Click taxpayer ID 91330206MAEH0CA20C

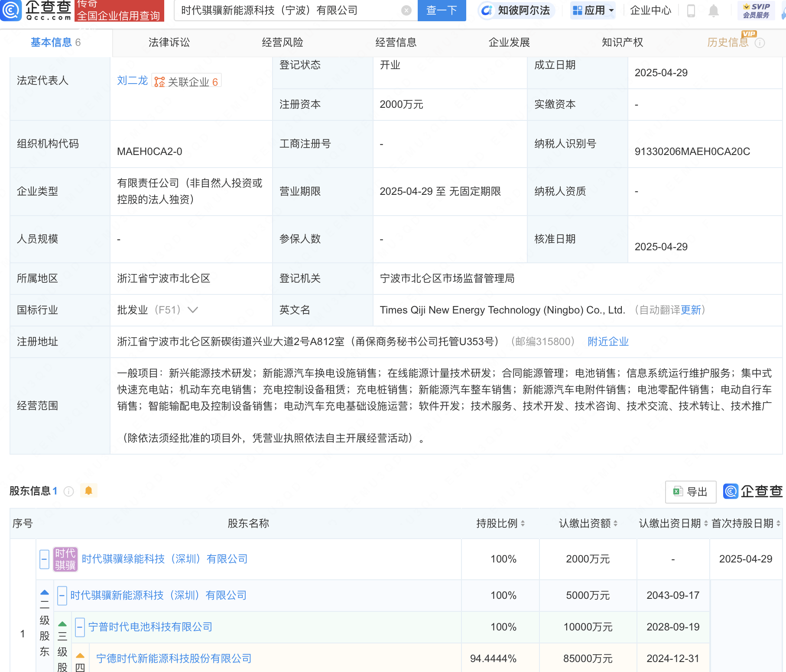pos(692,152)
